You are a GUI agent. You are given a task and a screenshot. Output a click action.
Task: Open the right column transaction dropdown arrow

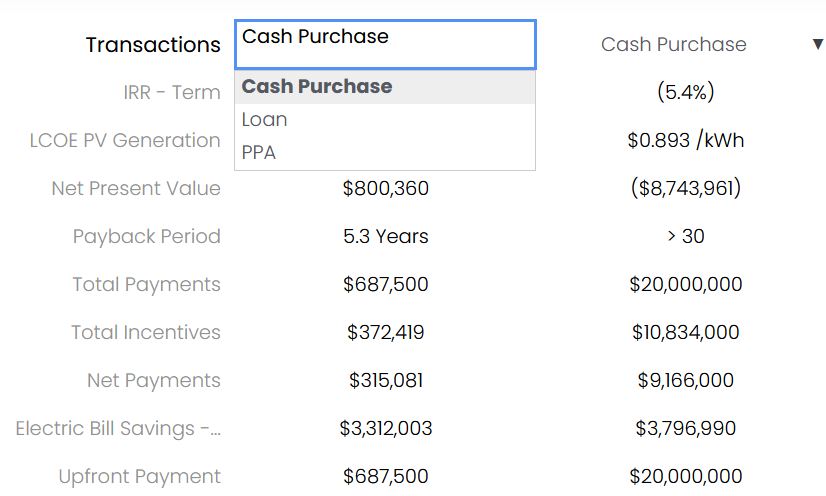818,44
